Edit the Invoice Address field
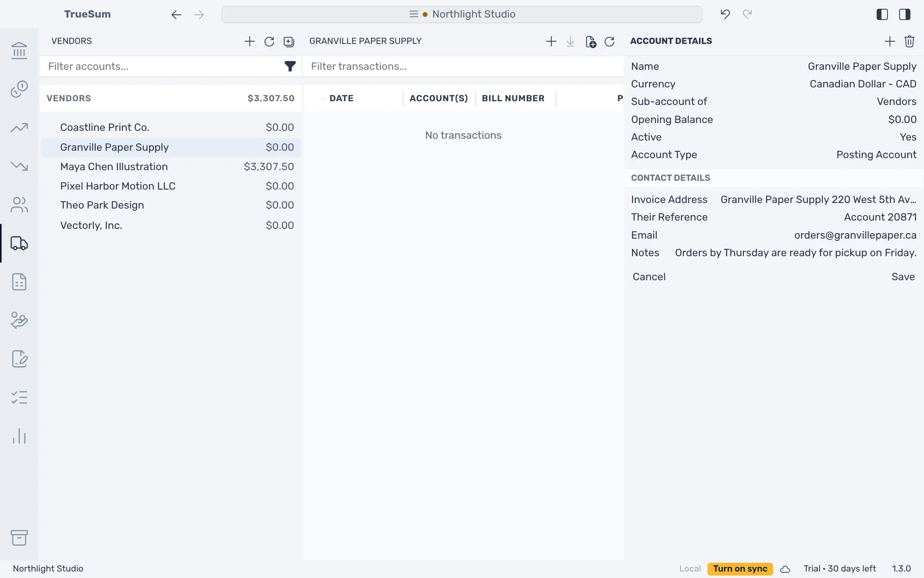Screen dimensions: 924x578 click(818, 199)
